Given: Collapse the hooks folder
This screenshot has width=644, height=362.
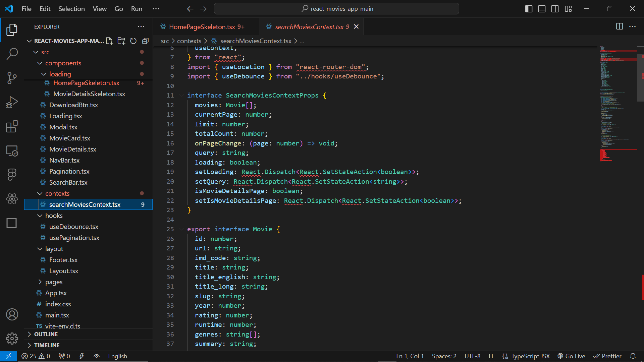Looking at the screenshot, I should 54,216.
